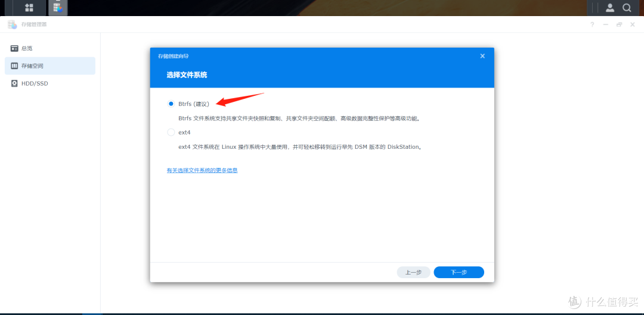This screenshot has width=644, height=315.
Task: Click the HDD/SSD disk icon
Action: (14, 83)
